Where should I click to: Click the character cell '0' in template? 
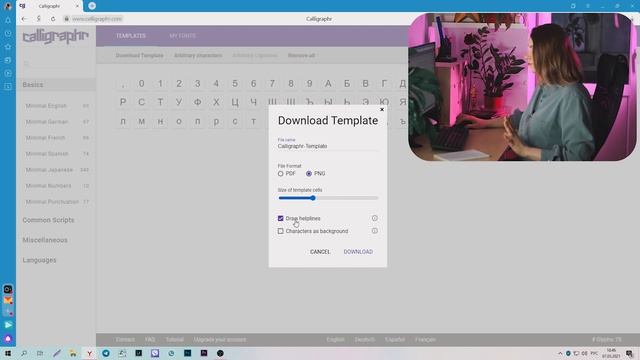(x=141, y=84)
